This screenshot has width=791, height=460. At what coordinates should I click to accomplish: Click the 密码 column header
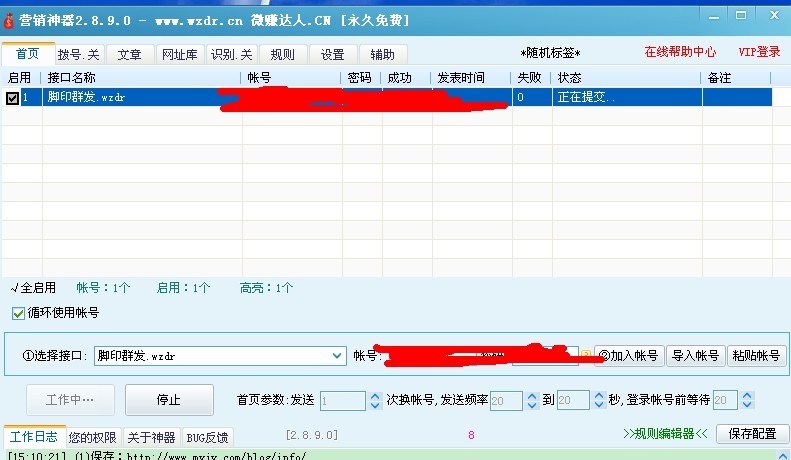(x=360, y=78)
